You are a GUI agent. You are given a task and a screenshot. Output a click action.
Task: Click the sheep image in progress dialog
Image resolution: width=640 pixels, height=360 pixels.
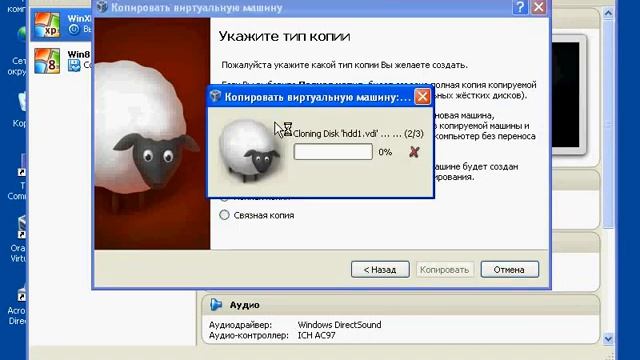pos(249,151)
